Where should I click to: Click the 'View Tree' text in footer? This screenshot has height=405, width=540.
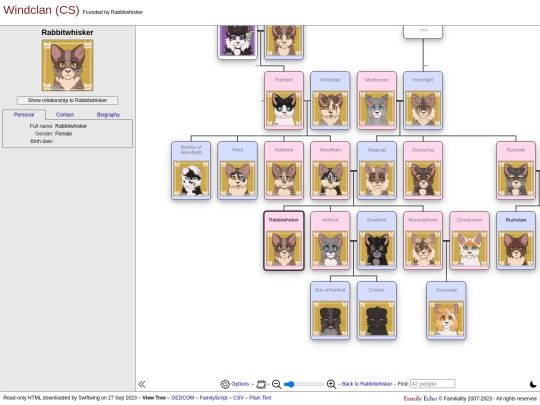coord(154,398)
